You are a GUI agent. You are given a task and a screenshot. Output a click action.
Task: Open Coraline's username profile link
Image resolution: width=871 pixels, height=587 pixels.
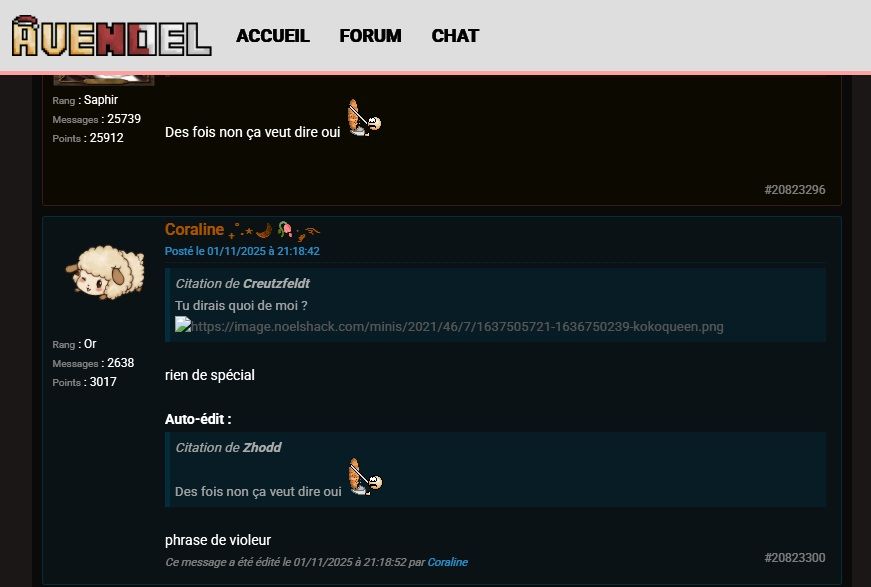click(194, 229)
